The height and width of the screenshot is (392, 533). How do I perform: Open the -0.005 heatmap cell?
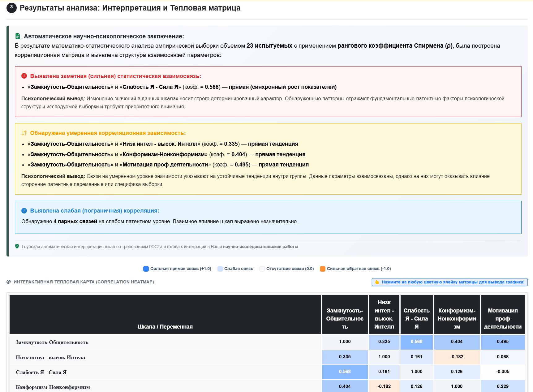[x=503, y=372]
